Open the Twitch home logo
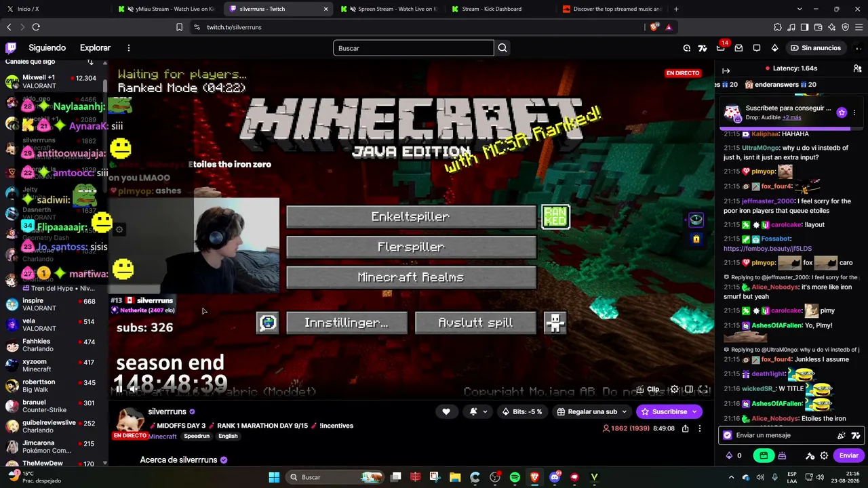This screenshot has width=868, height=488. point(11,48)
